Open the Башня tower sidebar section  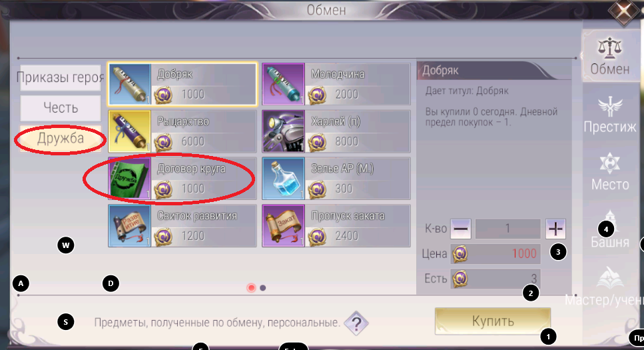click(x=610, y=229)
